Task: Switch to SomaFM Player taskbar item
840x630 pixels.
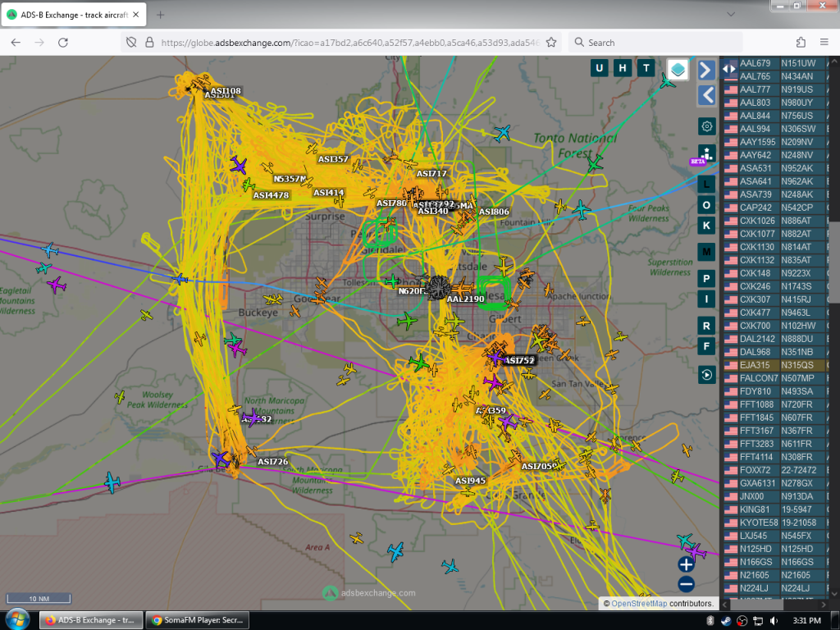Action: coord(198,620)
